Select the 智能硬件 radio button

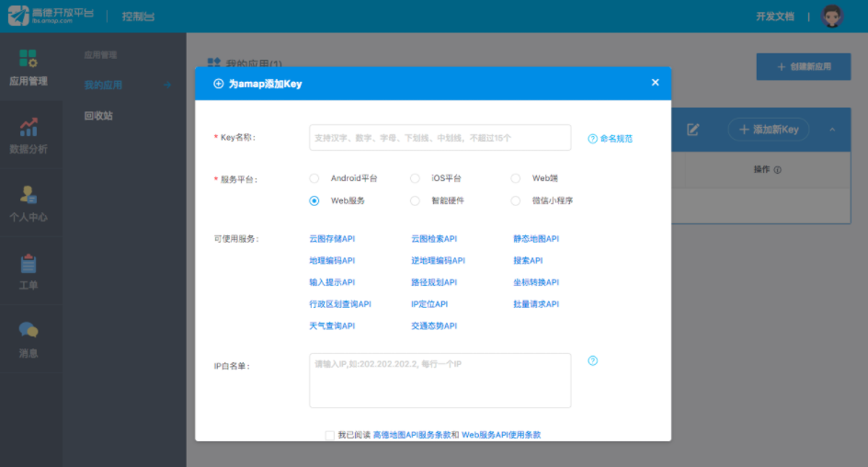click(x=415, y=200)
